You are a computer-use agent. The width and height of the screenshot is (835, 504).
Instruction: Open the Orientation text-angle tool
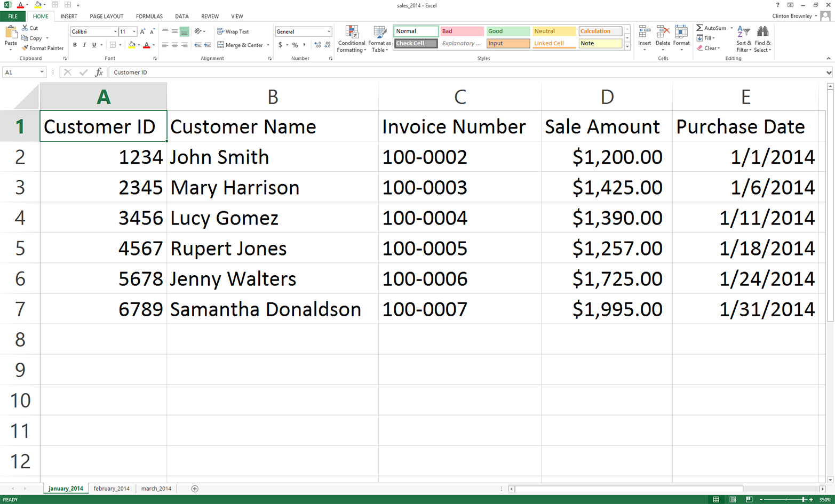click(x=198, y=31)
